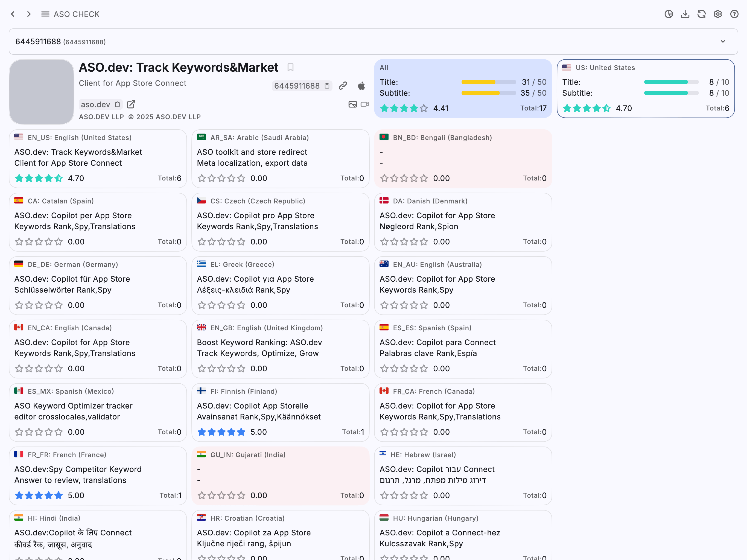Click the US flag in United States card
Screen dimensions: 747x560
pos(567,68)
